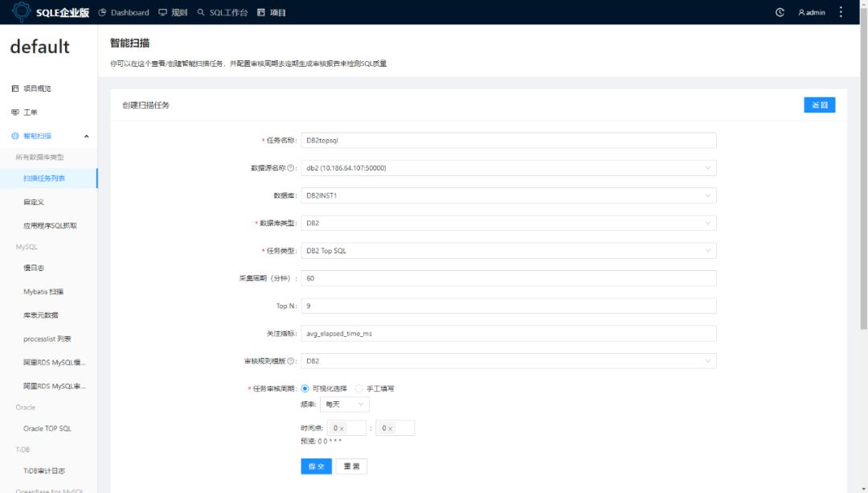Click the 采集周期 input field
Viewport: 868px width, 493px height.
coord(509,278)
